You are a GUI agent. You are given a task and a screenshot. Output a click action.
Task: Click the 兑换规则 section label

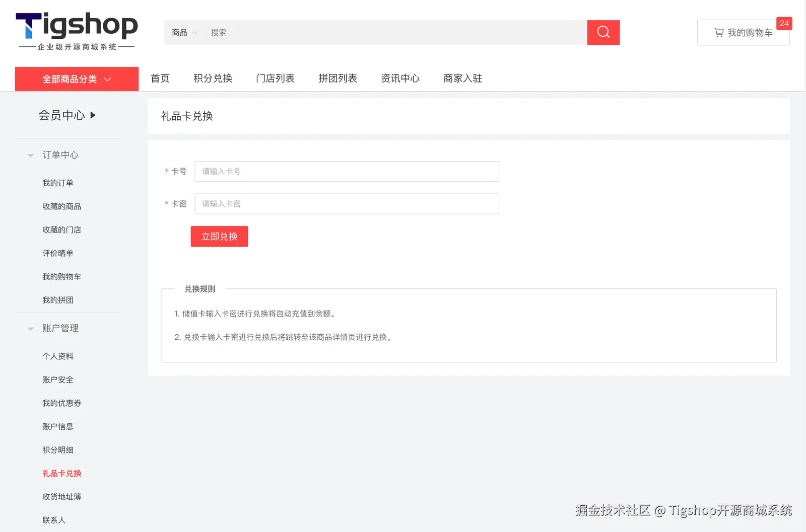(199, 289)
